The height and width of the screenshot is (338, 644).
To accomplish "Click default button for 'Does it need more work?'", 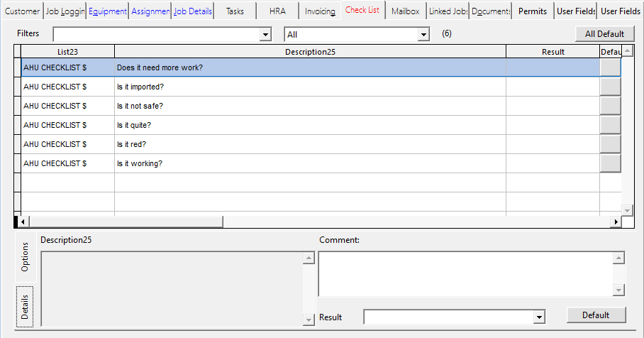I will pyautogui.click(x=610, y=67).
